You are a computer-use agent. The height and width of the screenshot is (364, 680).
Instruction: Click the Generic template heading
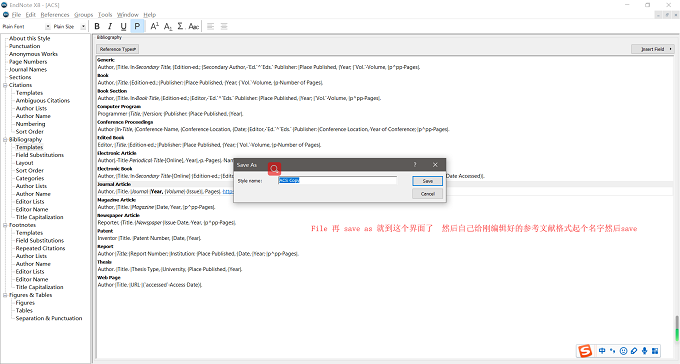pyautogui.click(x=106, y=60)
